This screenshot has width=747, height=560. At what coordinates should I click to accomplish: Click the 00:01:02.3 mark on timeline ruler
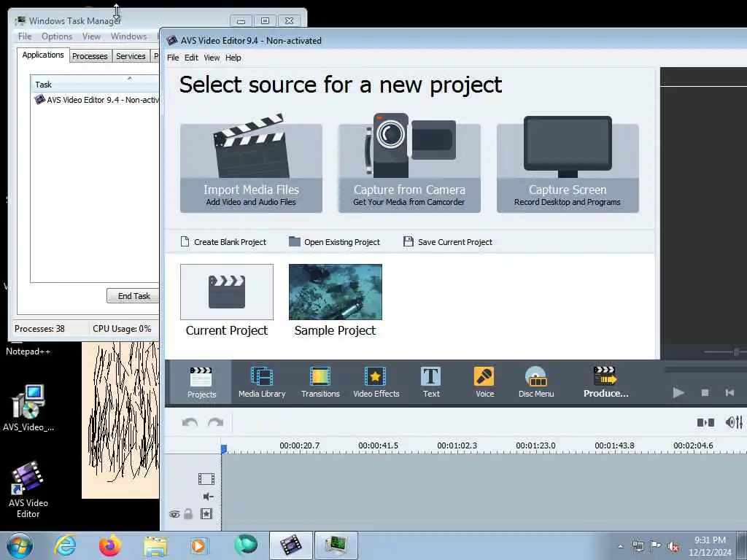[457, 446]
